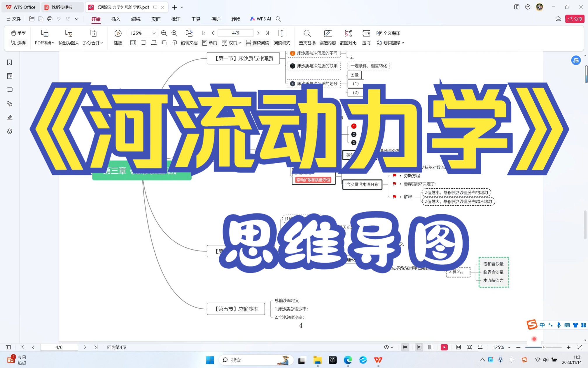The height and width of the screenshot is (368, 588).
Task: Open Windows Start menu on taskbar
Action: (210, 360)
